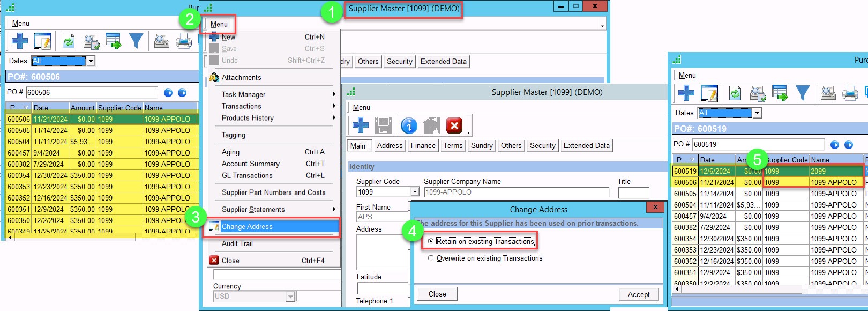Click the refresh icon in PO 600506 window
868x311 pixels.
pos(68,41)
